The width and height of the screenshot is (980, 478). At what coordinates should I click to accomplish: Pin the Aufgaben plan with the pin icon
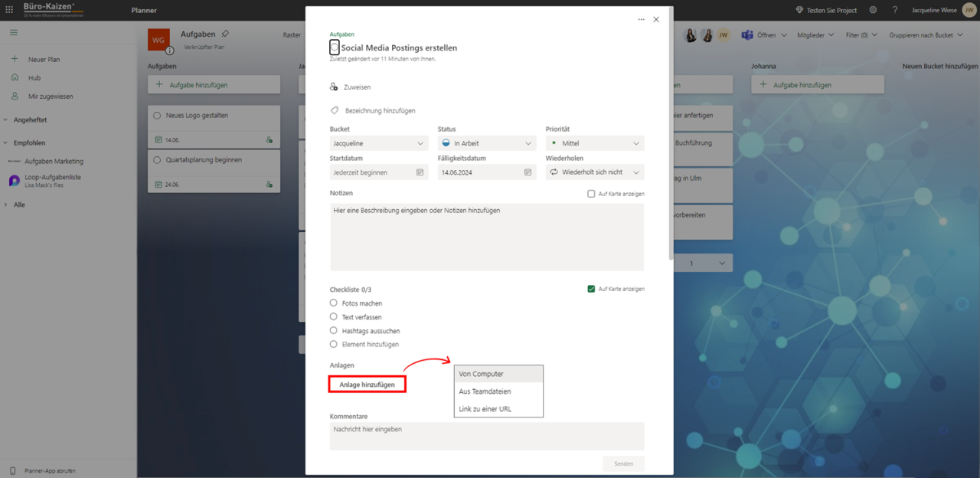pyautogui.click(x=225, y=33)
